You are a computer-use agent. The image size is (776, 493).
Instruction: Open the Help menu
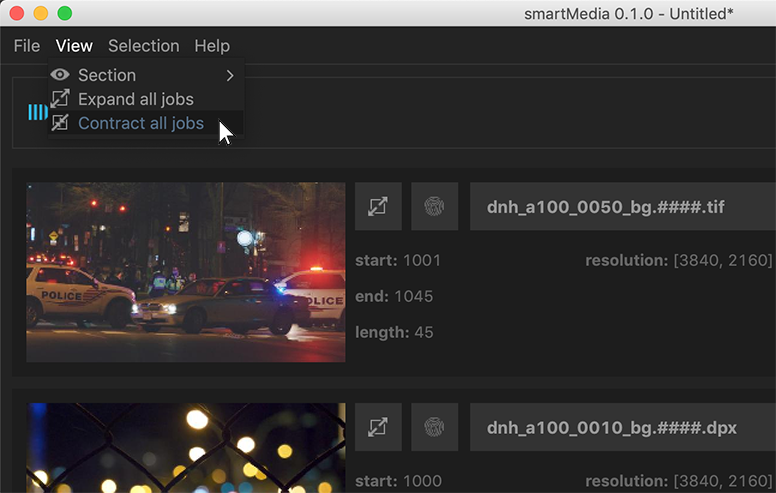pos(212,46)
